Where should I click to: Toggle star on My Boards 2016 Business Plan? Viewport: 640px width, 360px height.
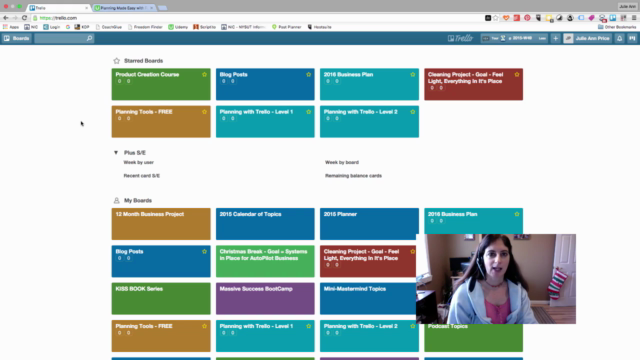click(x=517, y=214)
